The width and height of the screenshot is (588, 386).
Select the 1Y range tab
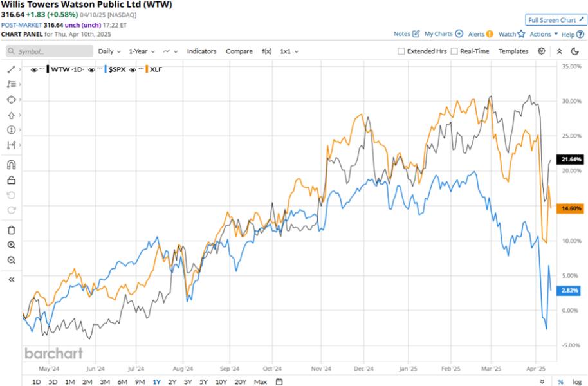(157, 382)
